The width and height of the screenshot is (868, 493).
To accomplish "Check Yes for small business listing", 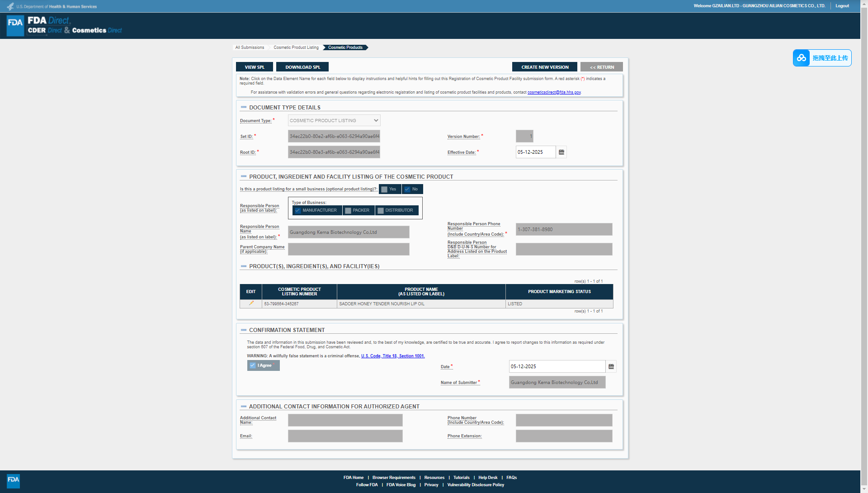I will pyautogui.click(x=385, y=190).
